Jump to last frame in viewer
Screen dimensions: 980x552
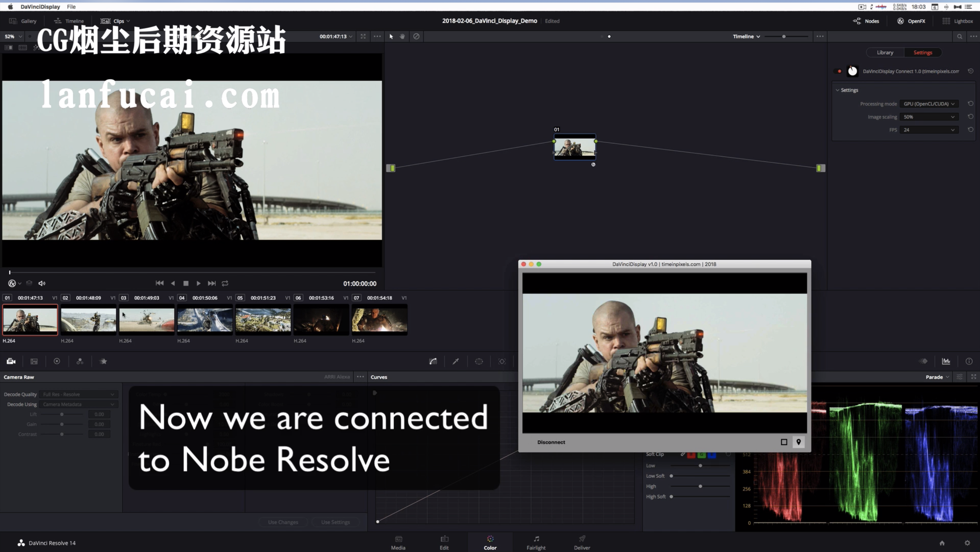tap(212, 283)
